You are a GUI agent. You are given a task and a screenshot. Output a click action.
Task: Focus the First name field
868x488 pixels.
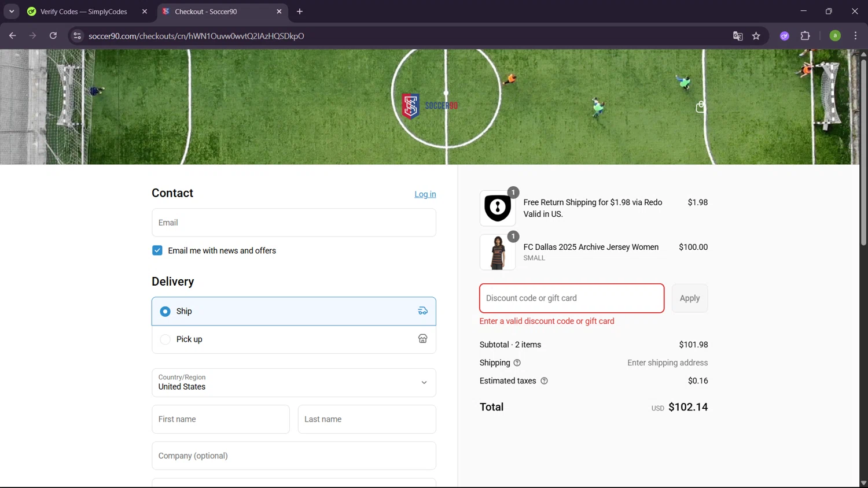point(220,419)
